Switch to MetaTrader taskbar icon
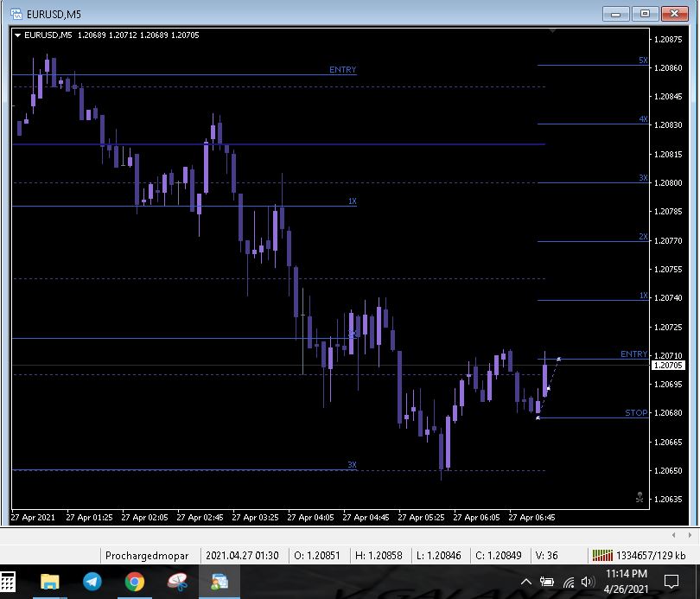The width and height of the screenshot is (700, 599). tap(220, 582)
